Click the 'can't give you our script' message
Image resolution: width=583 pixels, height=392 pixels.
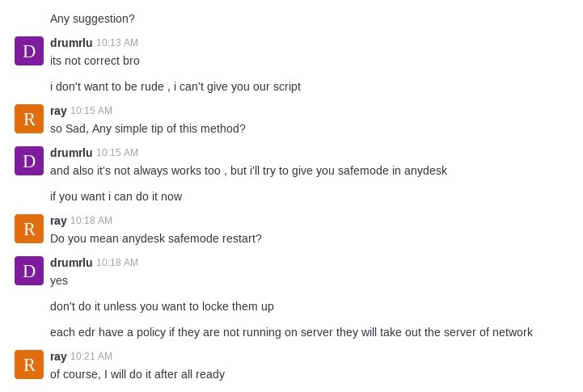tap(175, 86)
